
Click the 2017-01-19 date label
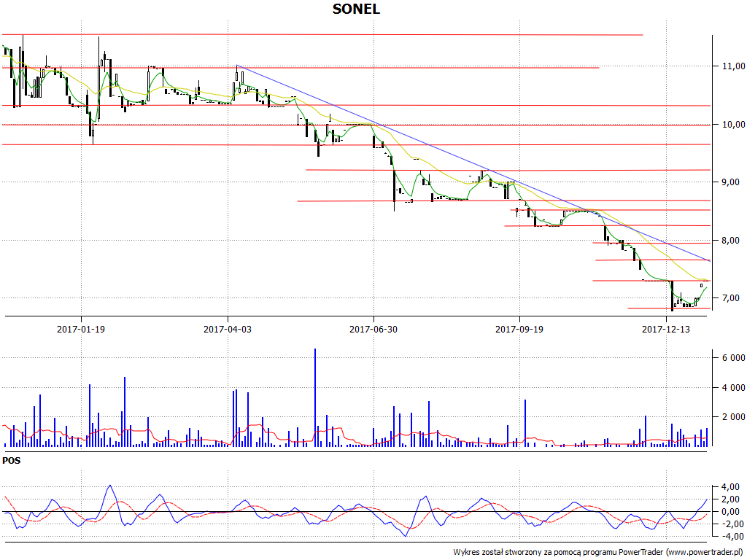[x=80, y=329]
